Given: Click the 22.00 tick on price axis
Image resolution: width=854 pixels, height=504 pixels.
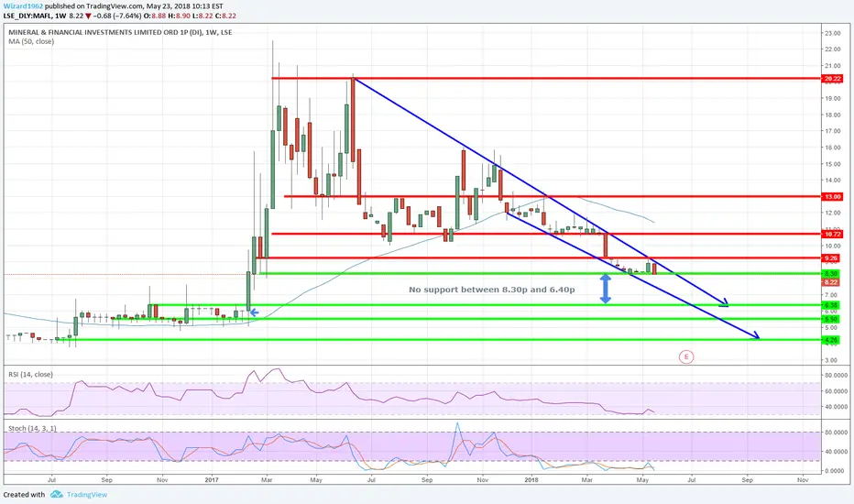Looking at the screenshot, I should (832, 49).
